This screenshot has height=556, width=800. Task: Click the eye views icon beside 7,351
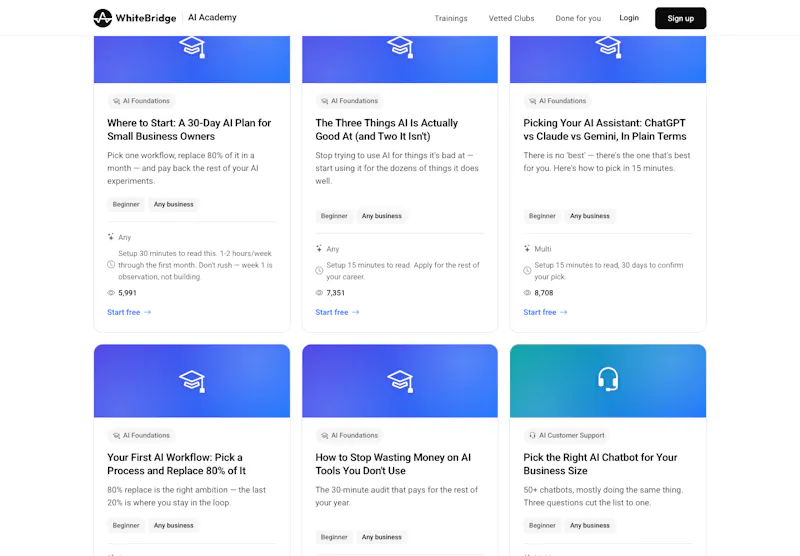click(319, 293)
